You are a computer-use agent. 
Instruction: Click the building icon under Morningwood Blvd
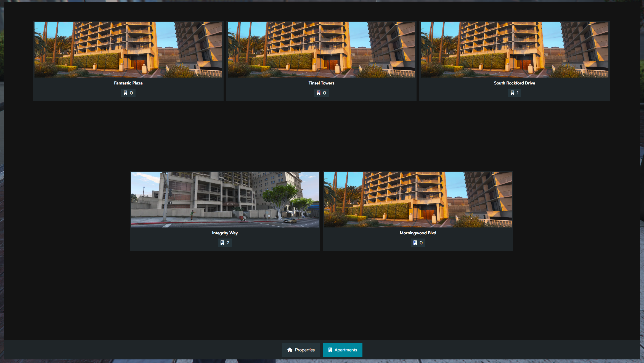(415, 243)
